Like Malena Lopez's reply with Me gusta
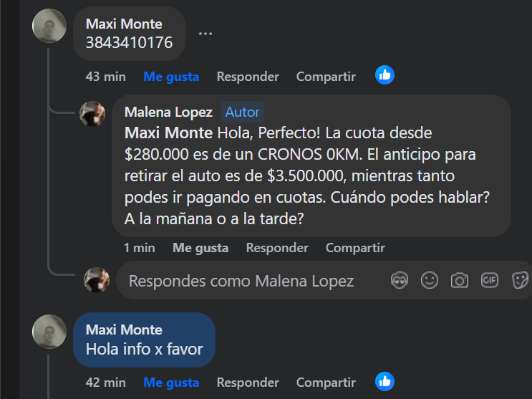 [200, 248]
